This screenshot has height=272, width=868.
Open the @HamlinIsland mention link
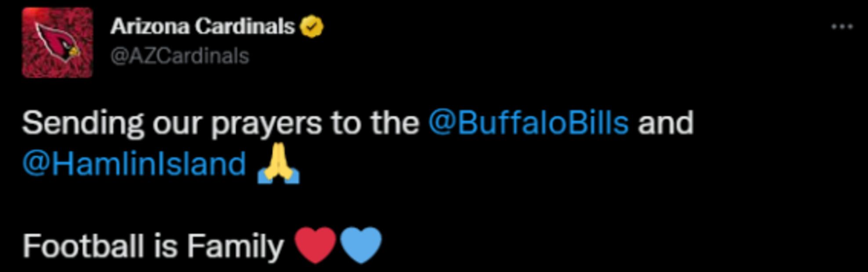point(134,164)
